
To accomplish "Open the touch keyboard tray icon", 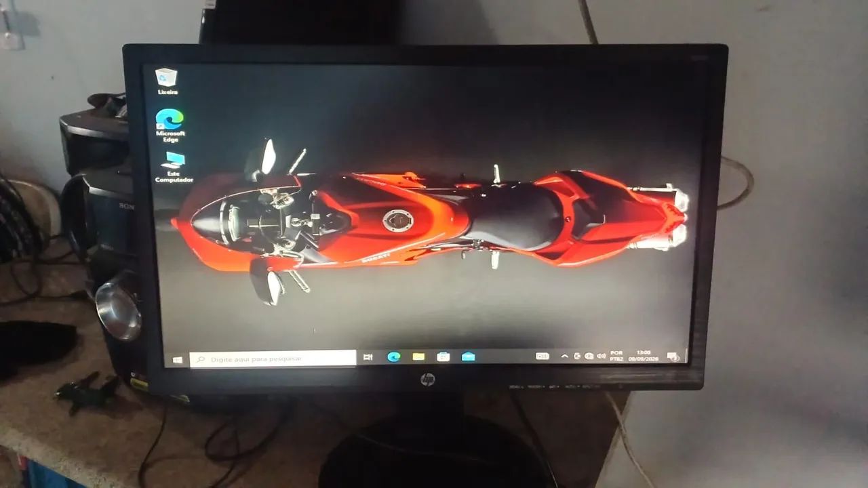I will click(542, 356).
